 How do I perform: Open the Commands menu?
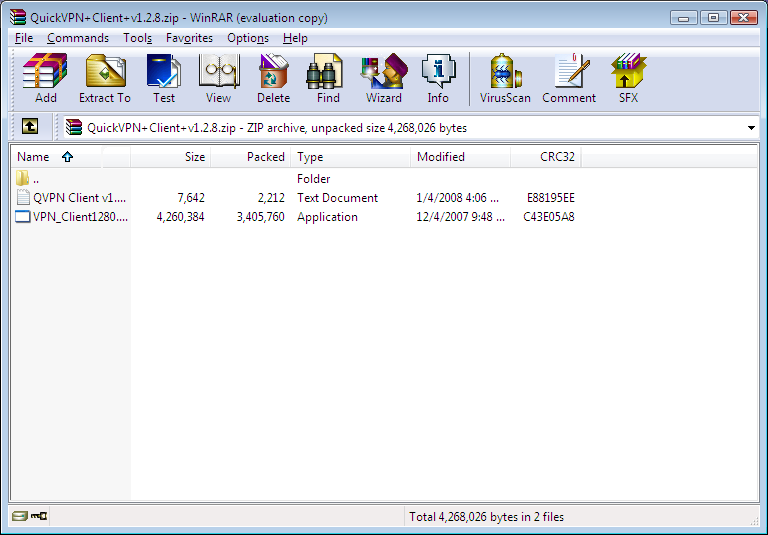tap(78, 38)
